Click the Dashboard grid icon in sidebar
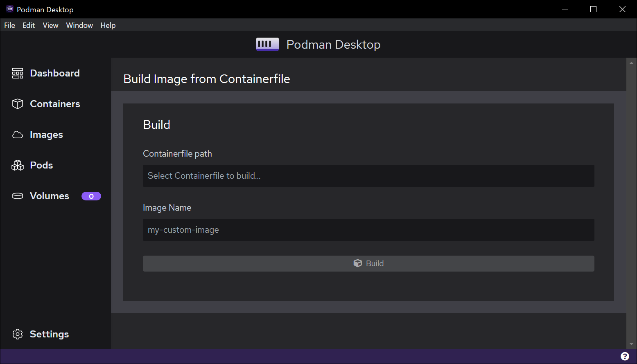This screenshot has height=364, width=637. coord(18,73)
